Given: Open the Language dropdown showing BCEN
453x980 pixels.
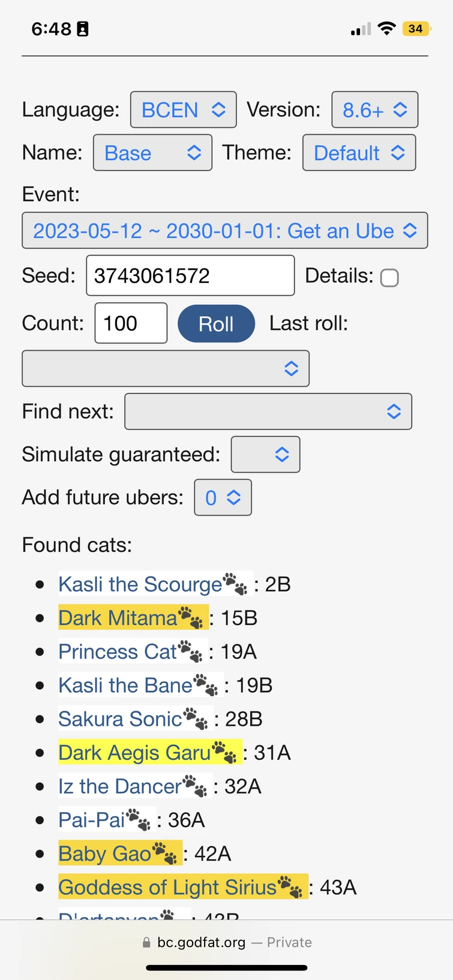Looking at the screenshot, I should (183, 109).
